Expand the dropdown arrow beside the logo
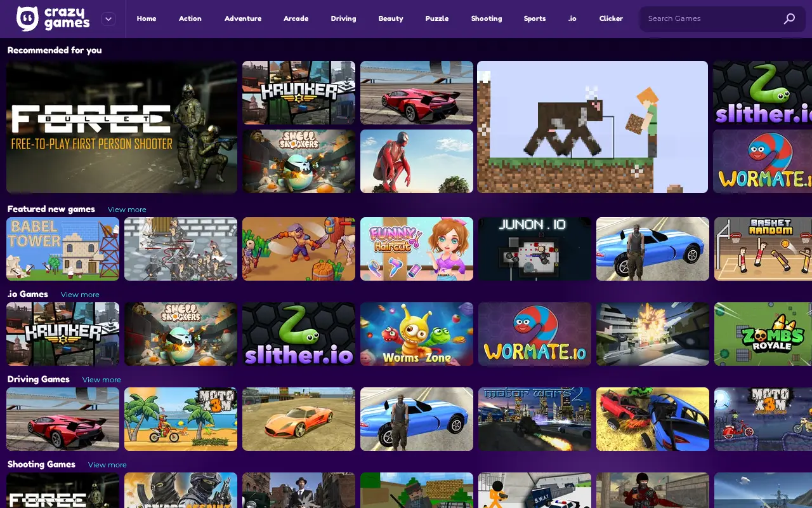 (108, 19)
